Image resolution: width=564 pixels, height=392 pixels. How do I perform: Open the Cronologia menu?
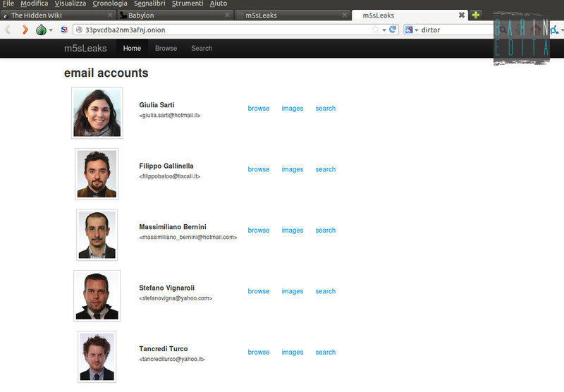pos(110,4)
